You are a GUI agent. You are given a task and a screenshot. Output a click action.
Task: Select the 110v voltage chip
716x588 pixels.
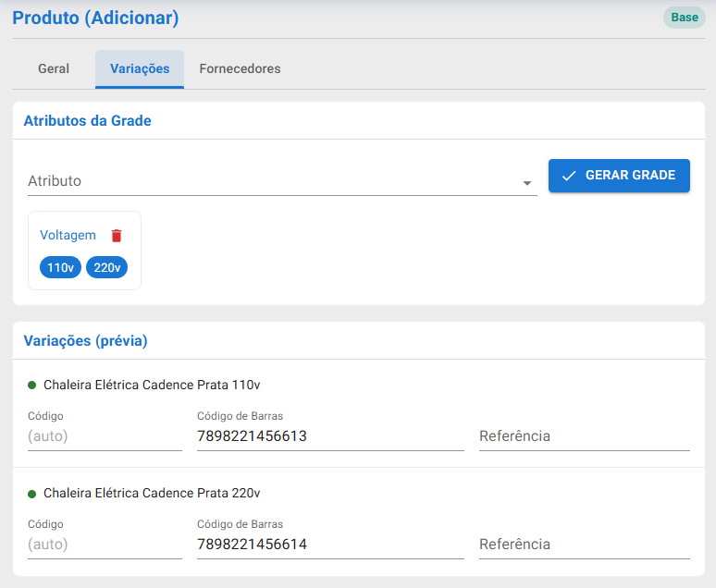point(60,267)
